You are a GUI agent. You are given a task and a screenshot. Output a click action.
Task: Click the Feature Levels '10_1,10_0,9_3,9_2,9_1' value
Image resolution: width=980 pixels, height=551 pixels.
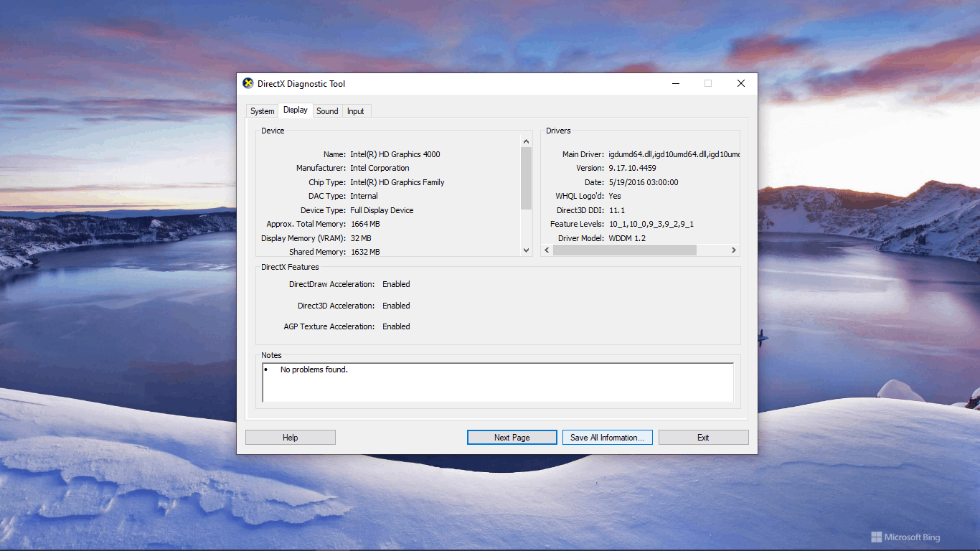(x=651, y=224)
